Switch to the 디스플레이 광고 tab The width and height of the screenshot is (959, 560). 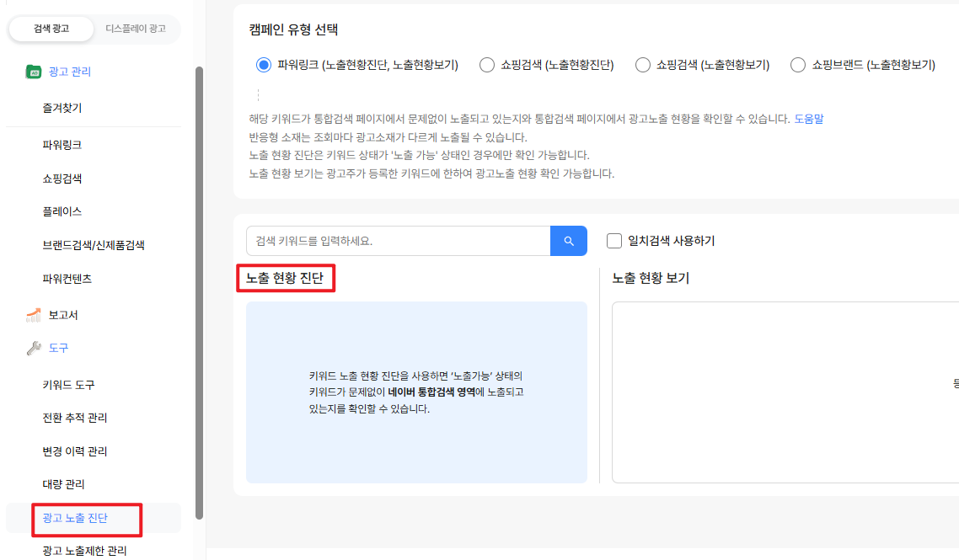click(x=136, y=29)
